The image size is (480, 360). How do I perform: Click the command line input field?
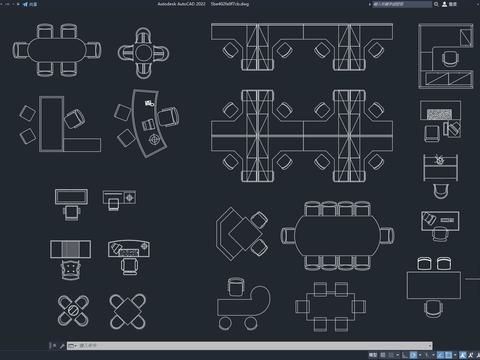point(252,346)
